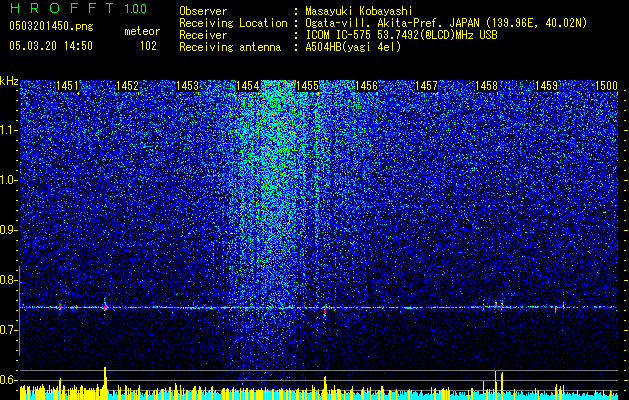Click the red meteor echo near 1455

coord(325,309)
